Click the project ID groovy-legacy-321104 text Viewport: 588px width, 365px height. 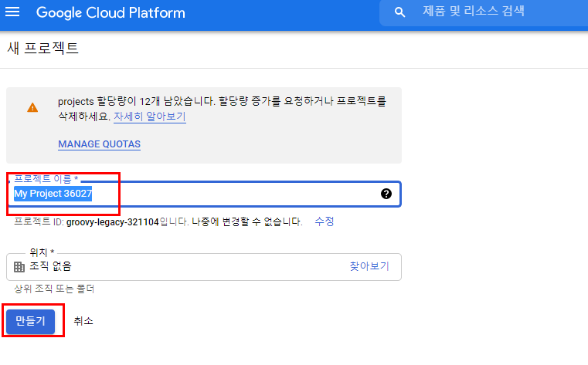point(113,222)
